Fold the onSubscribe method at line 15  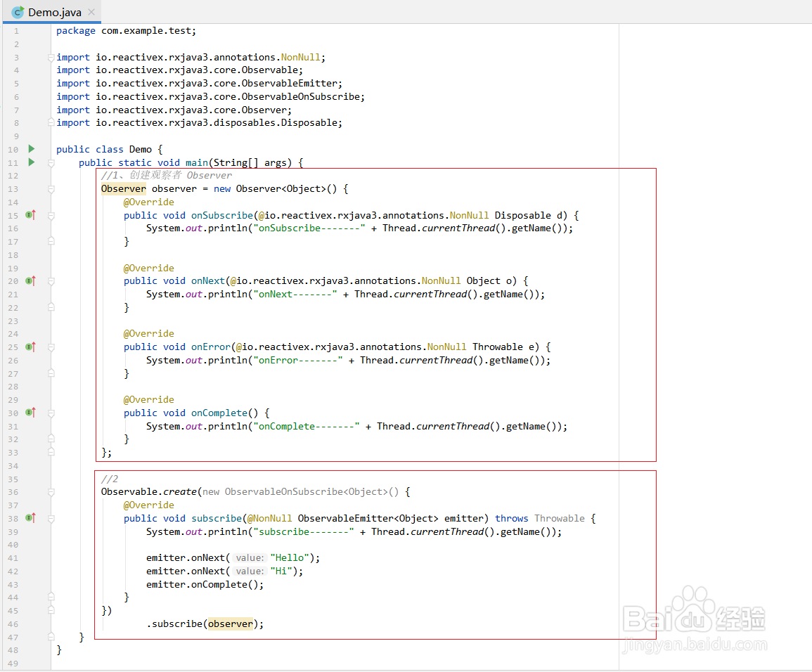51,216
